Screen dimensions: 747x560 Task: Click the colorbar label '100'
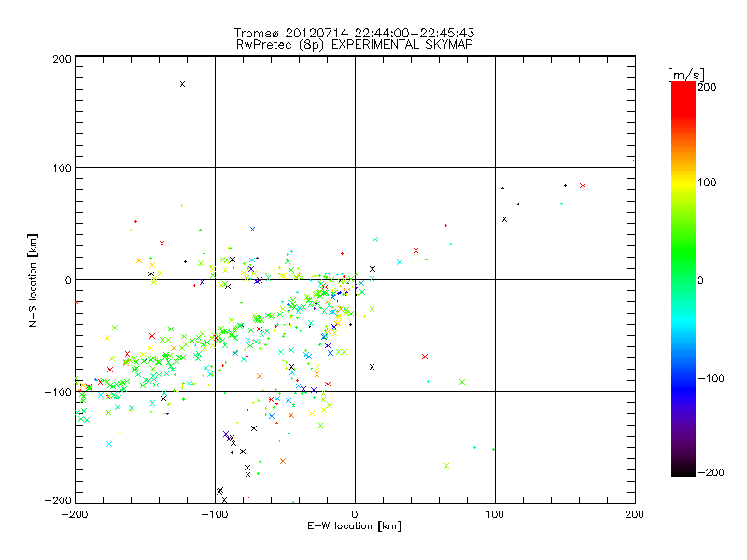(707, 182)
